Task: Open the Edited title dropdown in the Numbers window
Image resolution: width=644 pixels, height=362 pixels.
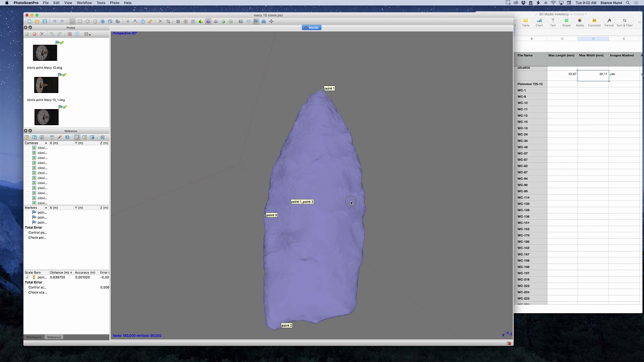Action: coord(580,14)
